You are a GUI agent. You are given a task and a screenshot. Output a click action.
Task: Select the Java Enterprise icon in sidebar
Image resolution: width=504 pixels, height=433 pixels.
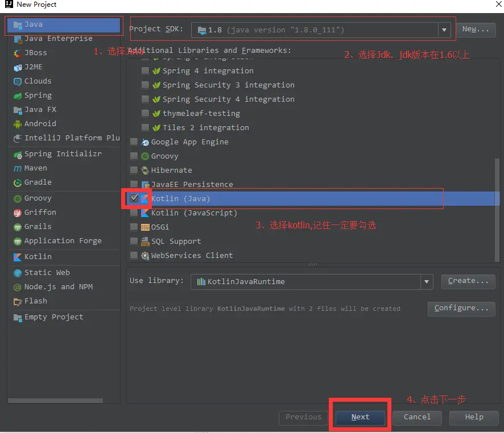click(x=18, y=39)
